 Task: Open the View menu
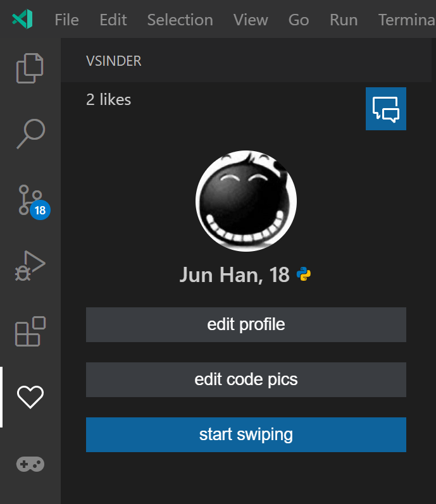point(251,20)
